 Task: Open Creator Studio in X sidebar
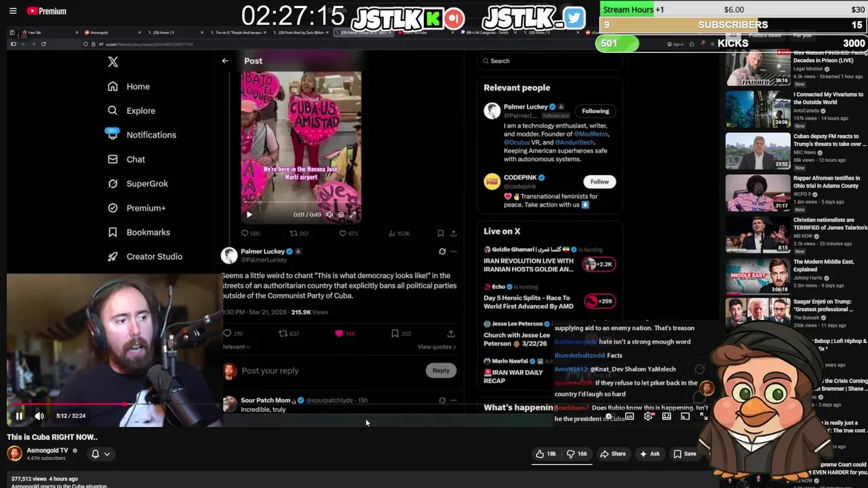(145, 256)
